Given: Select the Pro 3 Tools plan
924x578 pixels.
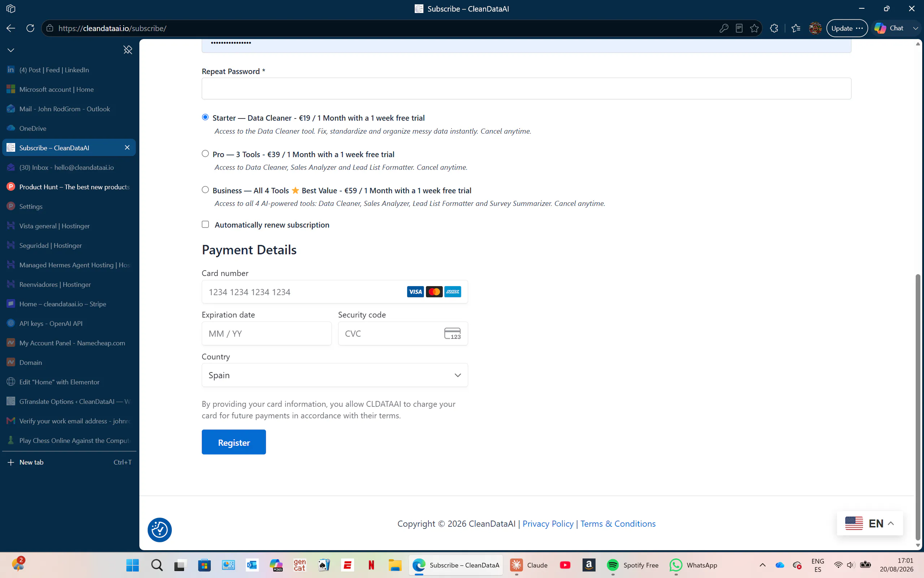Looking at the screenshot, I should coord(205,154).
